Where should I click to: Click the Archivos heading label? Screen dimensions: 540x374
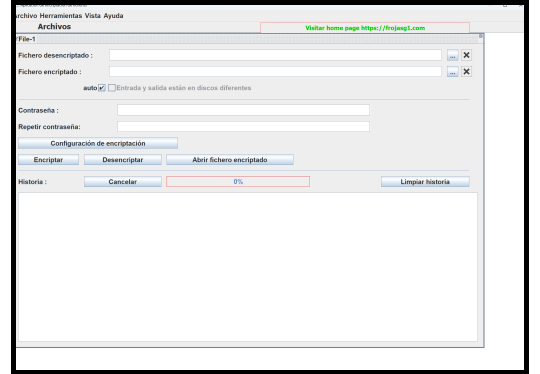tap(54, 27)
